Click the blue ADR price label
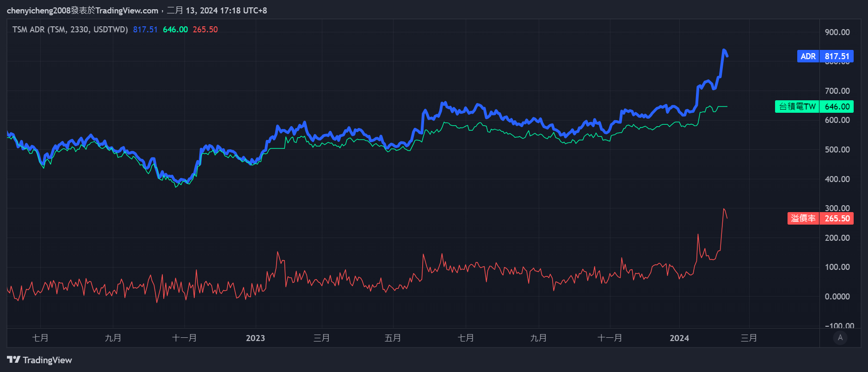868x372 pixels. pyautogui.click(x=808, y=56)
